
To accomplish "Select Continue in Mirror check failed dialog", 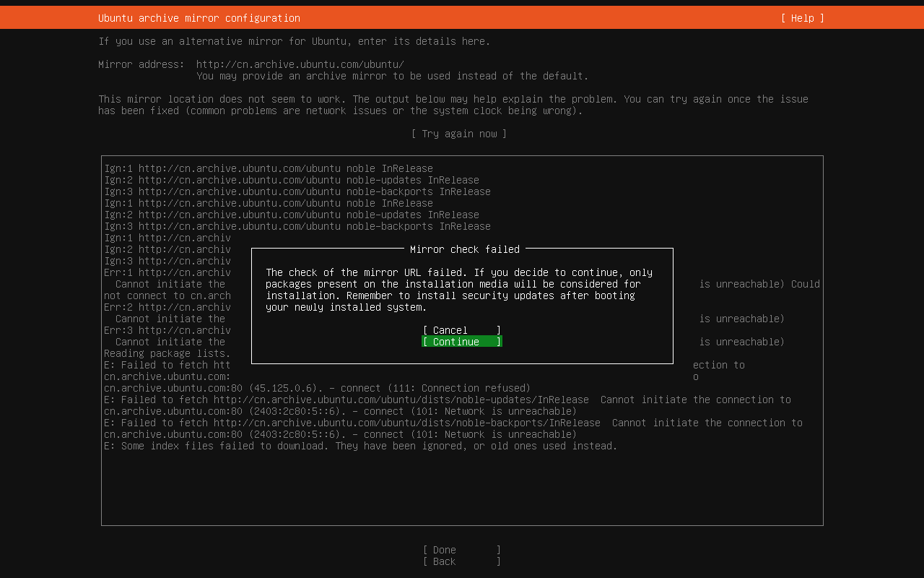I will pos(461,342).
